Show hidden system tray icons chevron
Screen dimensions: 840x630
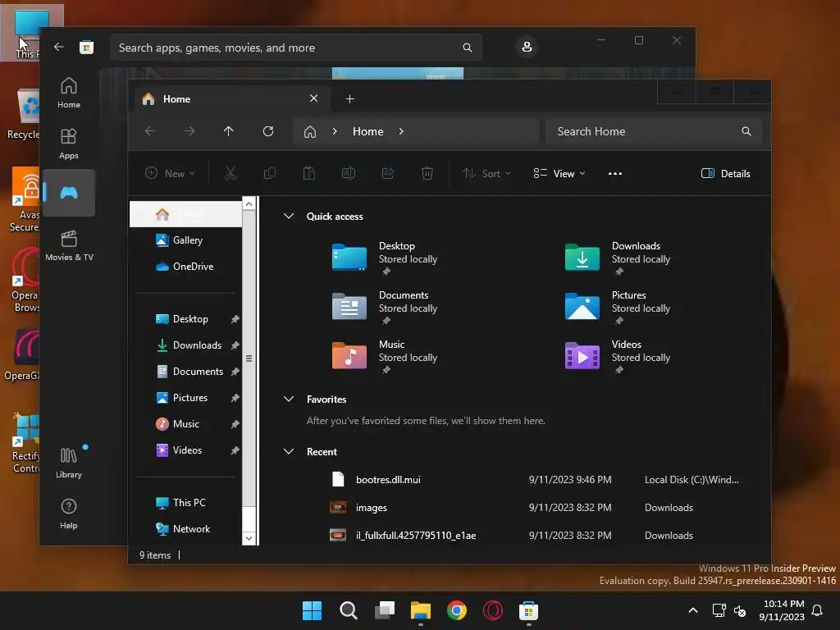click(x=692, y=610)
